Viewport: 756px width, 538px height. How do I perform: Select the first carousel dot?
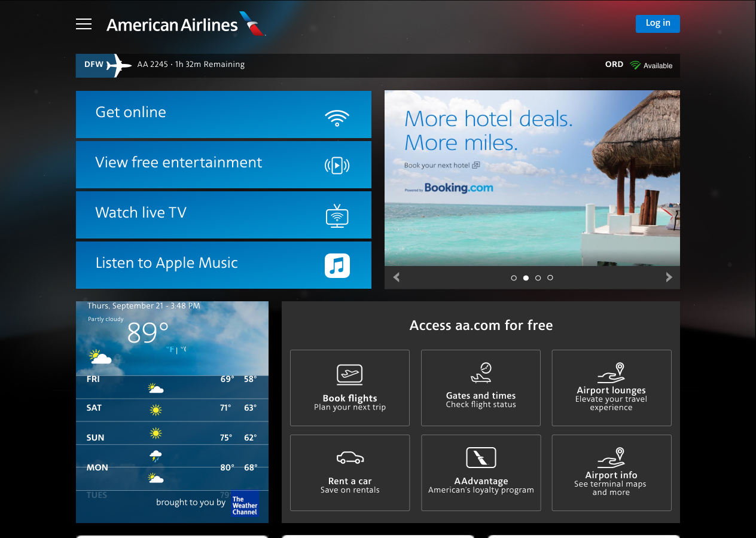(514, 278)
